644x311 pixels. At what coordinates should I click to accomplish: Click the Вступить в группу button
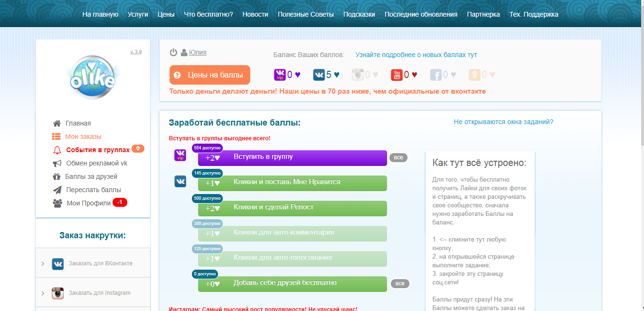[293, 158]
